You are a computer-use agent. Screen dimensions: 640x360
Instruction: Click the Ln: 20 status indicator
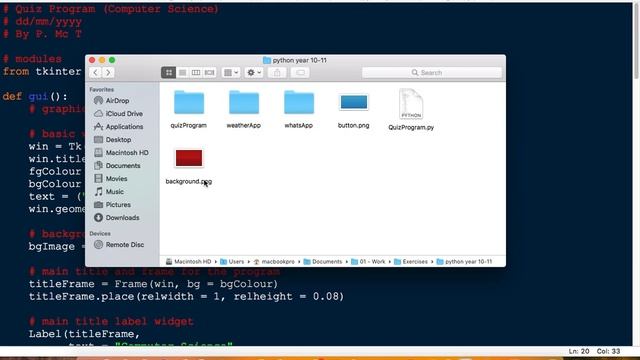click(x=579, y=351)
